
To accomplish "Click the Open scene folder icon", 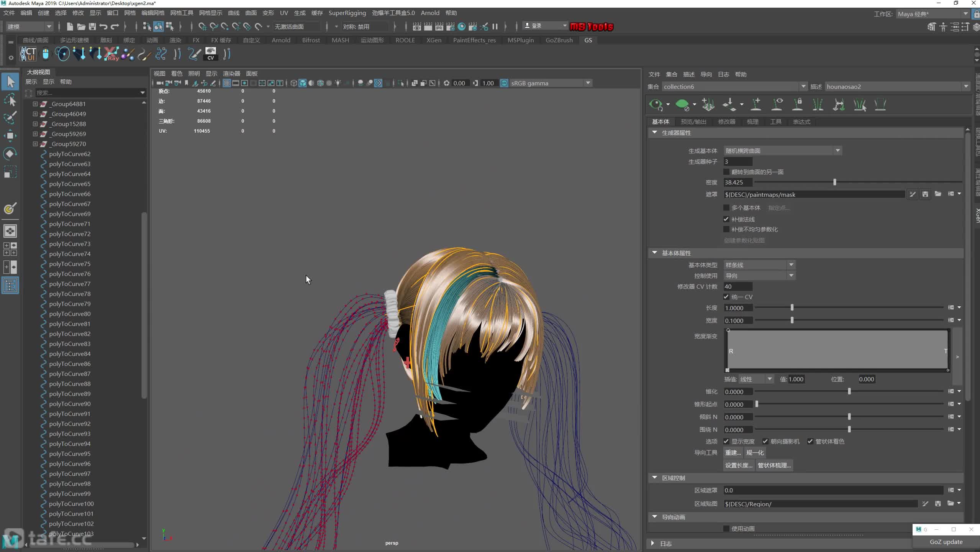I will [81, 26].
